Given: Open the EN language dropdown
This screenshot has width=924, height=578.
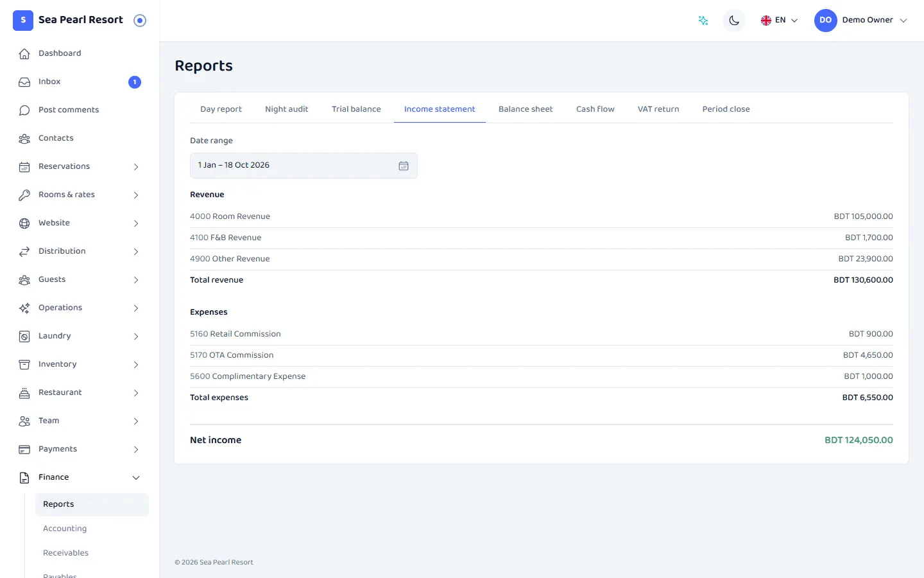Looking at the screenshot, I should (x=779, y=21).
